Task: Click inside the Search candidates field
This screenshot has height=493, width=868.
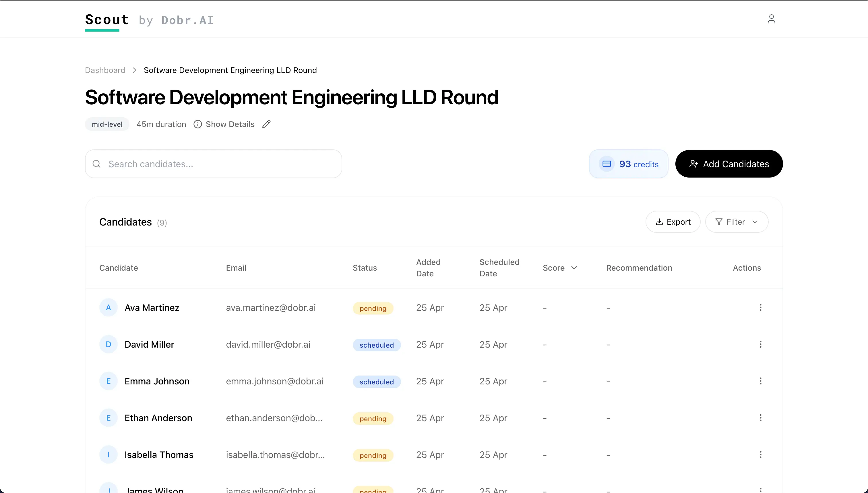Action: pyautogui.click(x=213, y=164)
